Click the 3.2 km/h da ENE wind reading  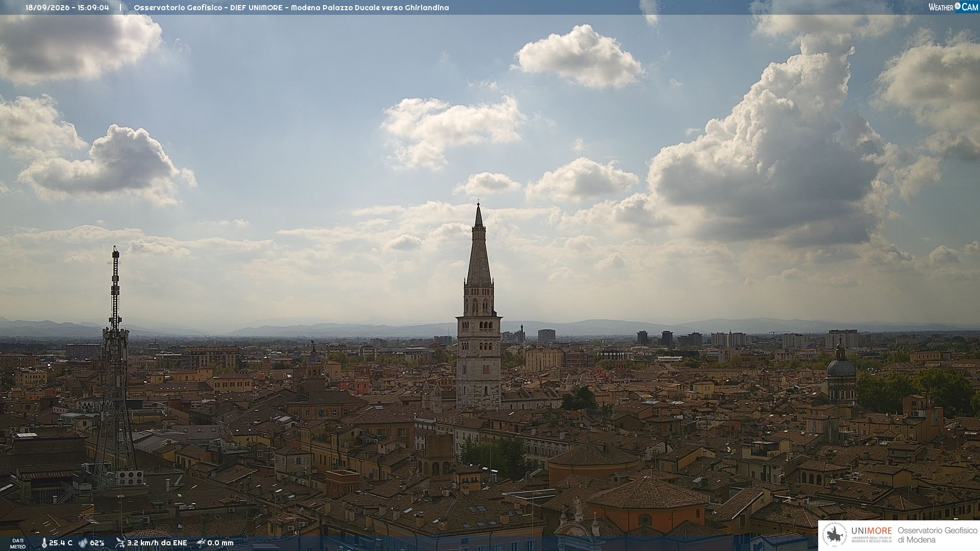[157, 543]
